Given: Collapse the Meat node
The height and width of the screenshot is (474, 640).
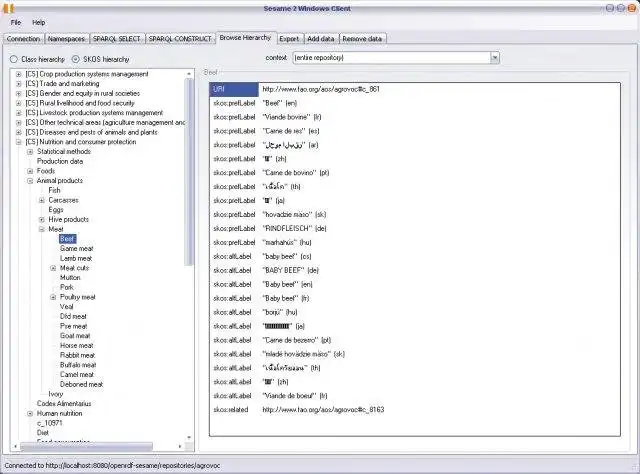Looking at the screenshot, I should [x=42, y=229].
